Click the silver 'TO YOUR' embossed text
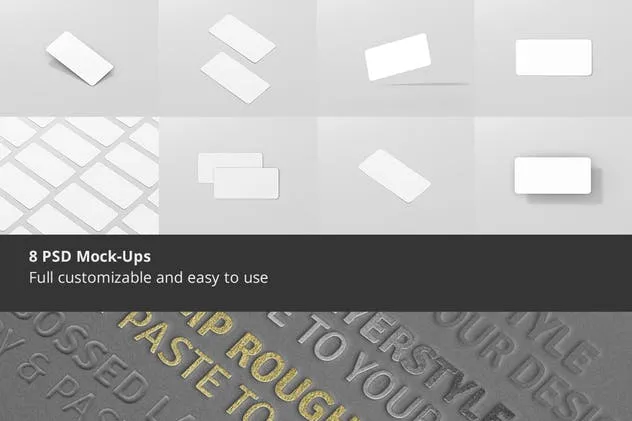This screenshot has height=421, width=632. point(365,373)
